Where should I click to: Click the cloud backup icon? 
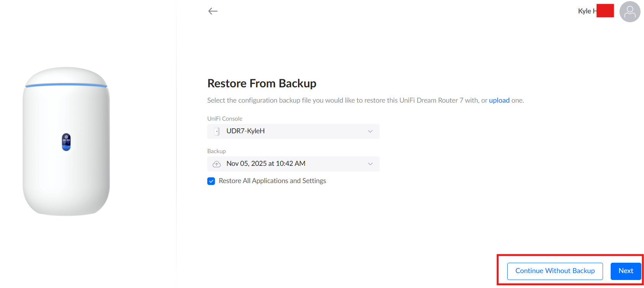[217, 164]
